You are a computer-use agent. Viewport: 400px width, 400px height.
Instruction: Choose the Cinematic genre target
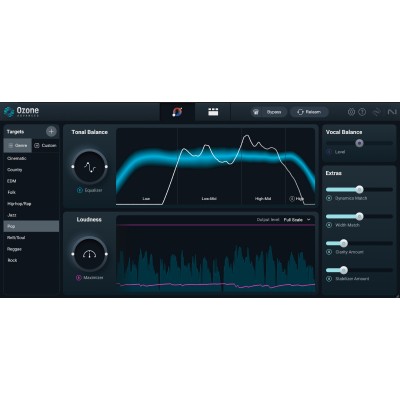point(31,158)
